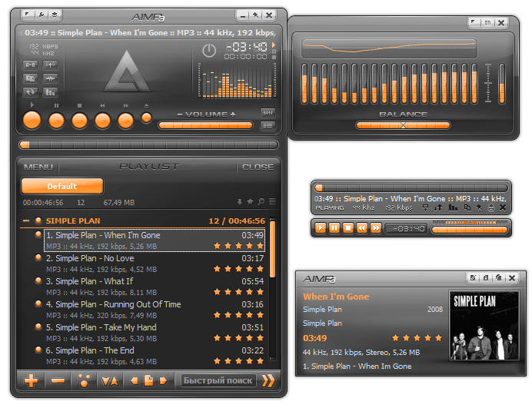Click the orange minus remove-tracks icon
This screenshot has height=408, width=532.
[x=58, y=380]
